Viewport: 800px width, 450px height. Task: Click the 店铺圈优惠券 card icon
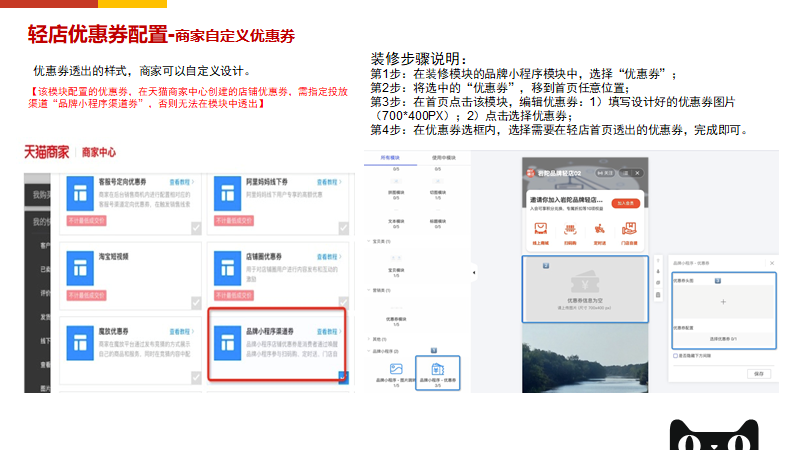pos(227,268)
